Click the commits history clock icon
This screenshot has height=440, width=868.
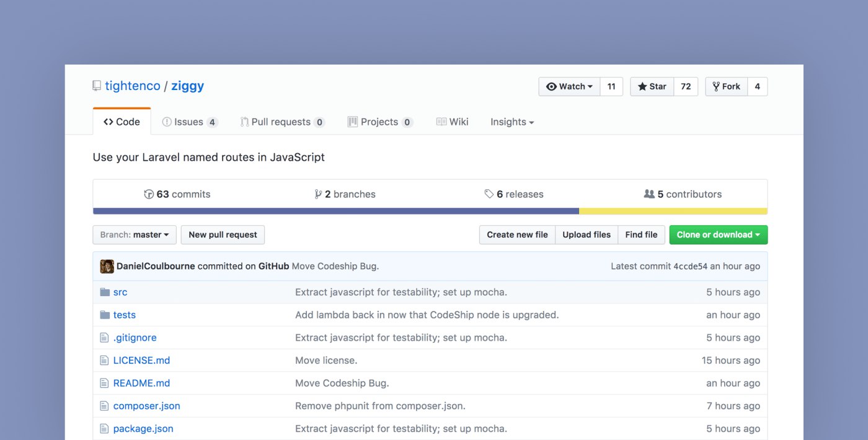coord(149,194)
